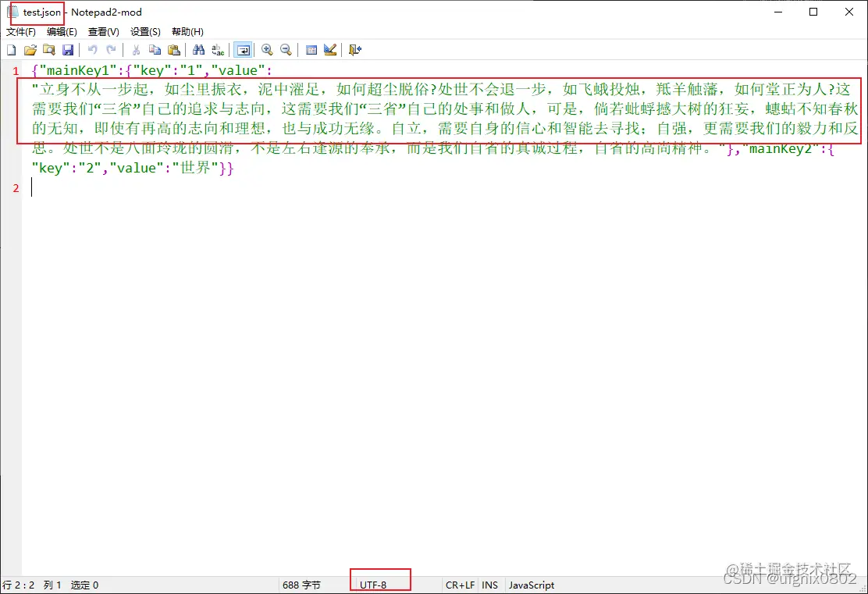Click the UTF-8 encoding status field
The height and width of the screenshot is (594, 868).
(373, 585)
